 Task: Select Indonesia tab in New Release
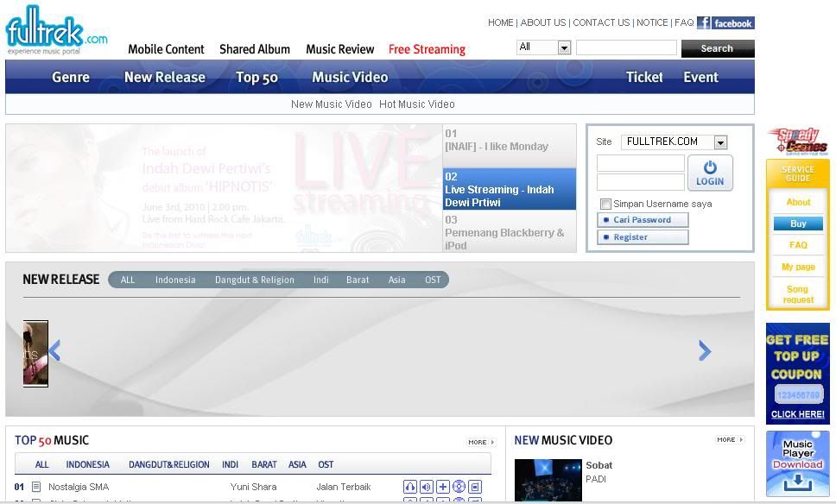175,280
